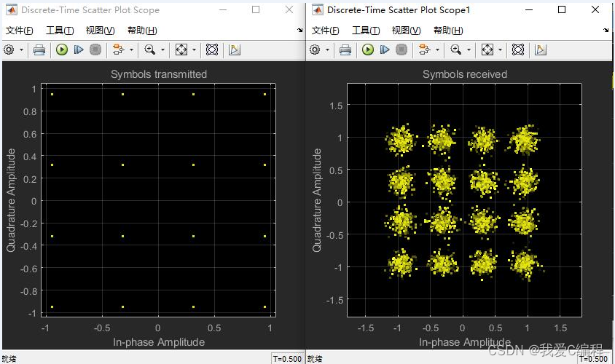Expand gear dropdown arrow in Scope1 window
The height and width of the screenshot is (364, 615).
pos(327,50)
